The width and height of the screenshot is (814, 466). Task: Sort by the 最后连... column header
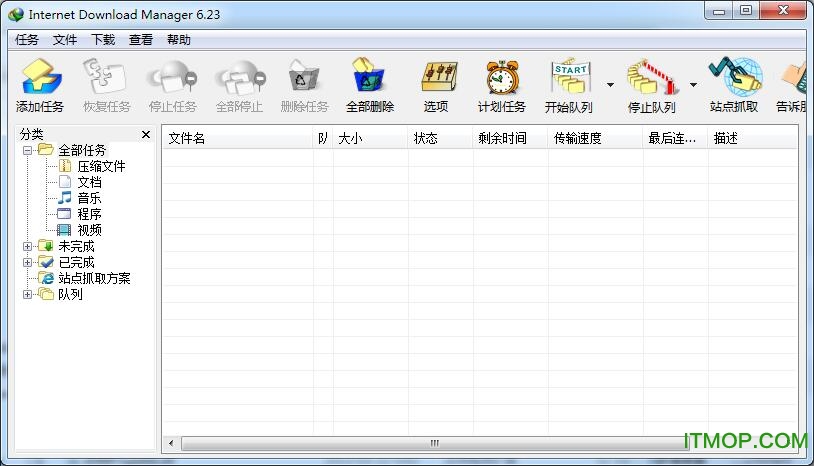coord(675,139)
